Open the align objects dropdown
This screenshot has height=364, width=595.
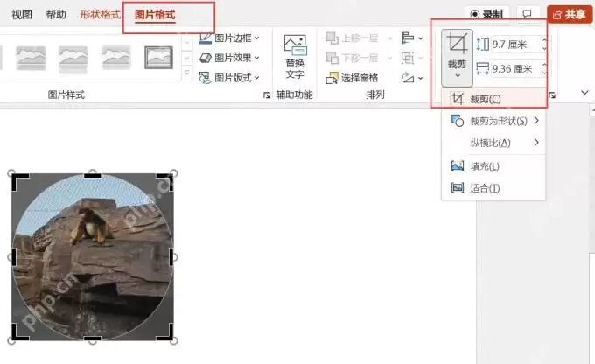pyautogui.click(x=412, y=38)
